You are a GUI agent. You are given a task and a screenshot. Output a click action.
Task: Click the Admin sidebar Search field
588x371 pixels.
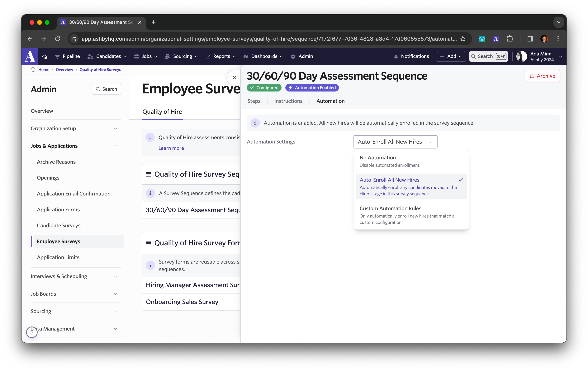pos(107,89)
